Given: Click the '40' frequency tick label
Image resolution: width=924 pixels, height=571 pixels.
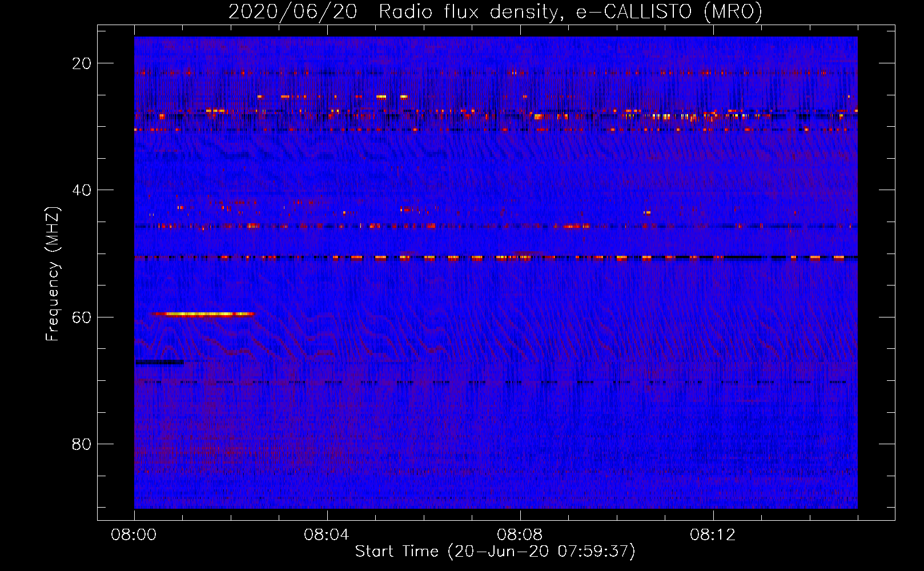Looking at the screenshot, I should 82,190.
